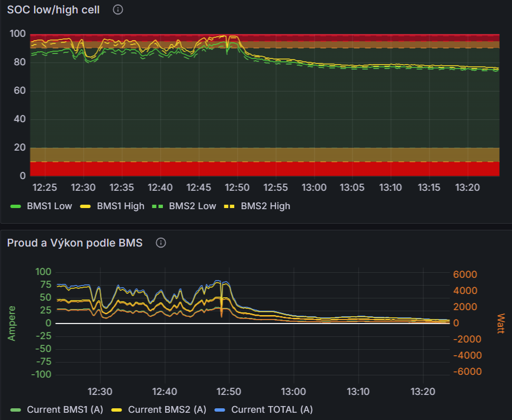Toggle the BMS1 Low series legend label
Image resolution: width=512 pixels, height=420 pixels.
coord(49,206)
